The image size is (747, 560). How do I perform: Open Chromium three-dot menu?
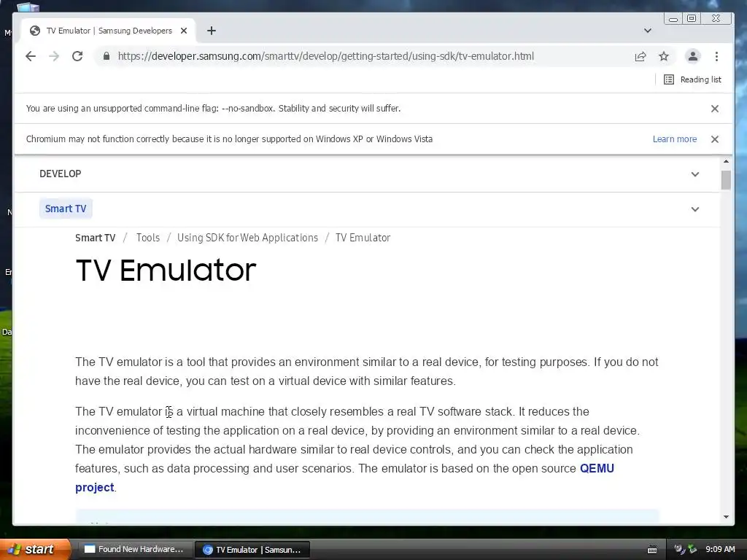[x=716, y=56]
